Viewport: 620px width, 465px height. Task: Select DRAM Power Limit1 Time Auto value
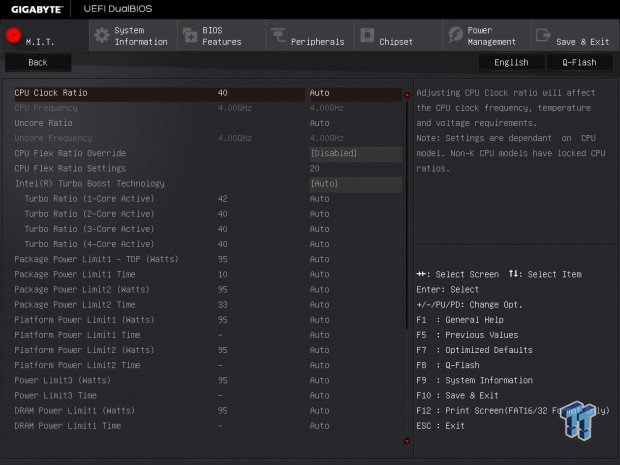point(319,426)
